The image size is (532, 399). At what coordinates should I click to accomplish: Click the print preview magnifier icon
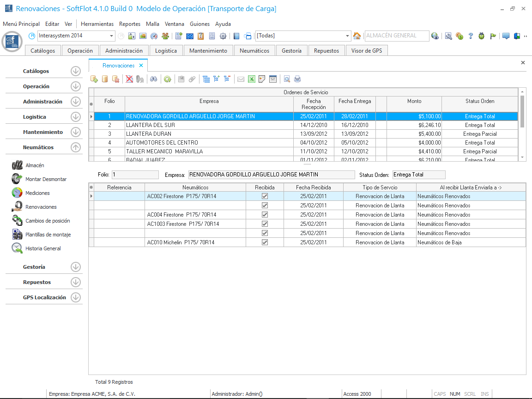click(x=287, y=79)
